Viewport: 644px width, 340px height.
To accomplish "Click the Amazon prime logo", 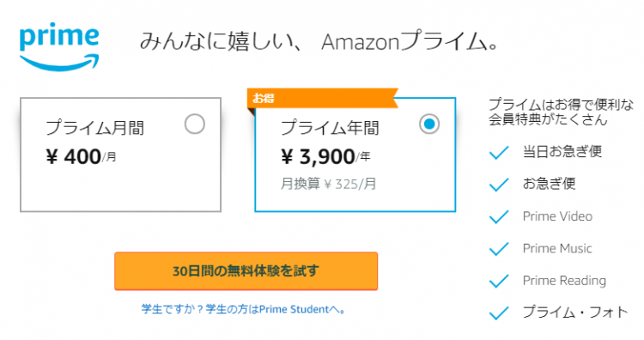I will pyautogui.click(x=59, y=46).
